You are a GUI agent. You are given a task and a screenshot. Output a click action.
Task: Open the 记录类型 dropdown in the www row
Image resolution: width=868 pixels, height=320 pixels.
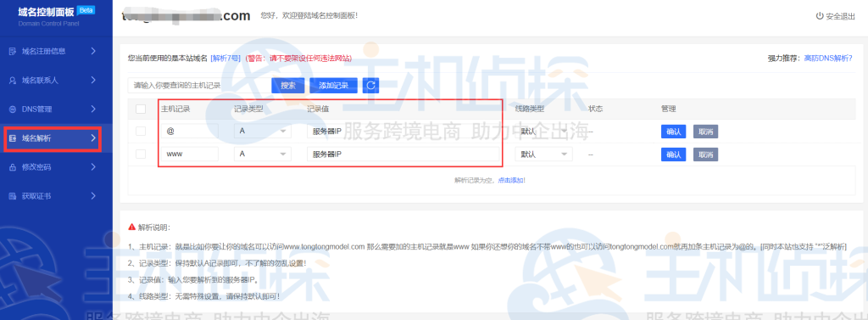tap(263, 154)
